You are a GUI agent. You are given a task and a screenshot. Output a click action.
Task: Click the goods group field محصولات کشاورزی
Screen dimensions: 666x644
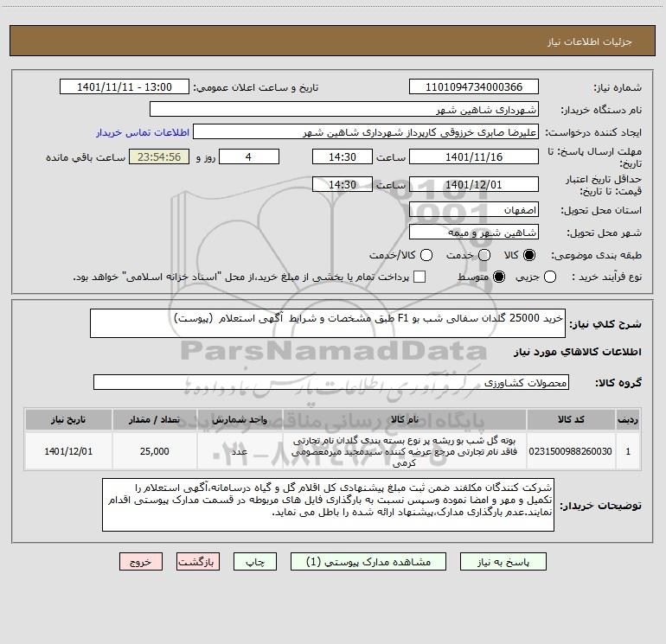331,382
